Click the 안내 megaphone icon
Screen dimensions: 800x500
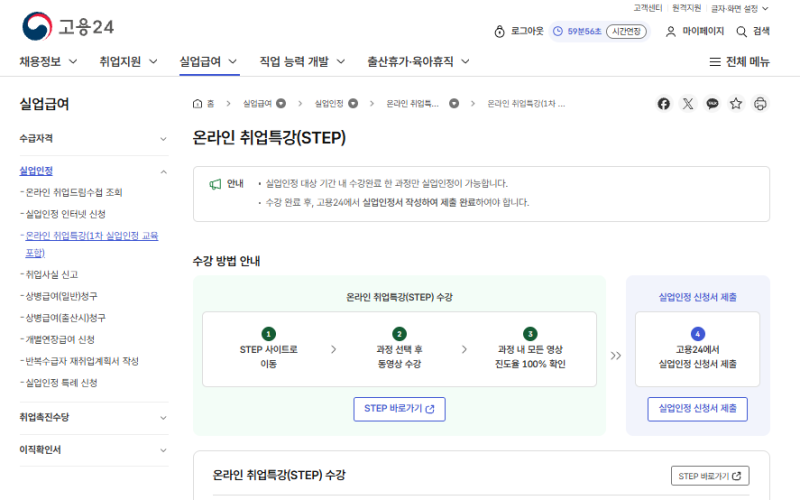pyautogui.click(x=215, y=184)
